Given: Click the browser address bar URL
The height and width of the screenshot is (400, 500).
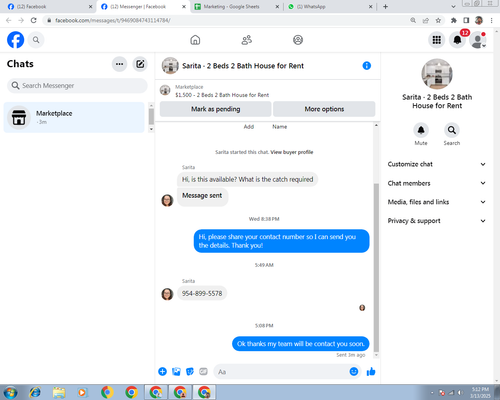Looking at the screenshot, I should pyautogui.click(x=113, y=20).
